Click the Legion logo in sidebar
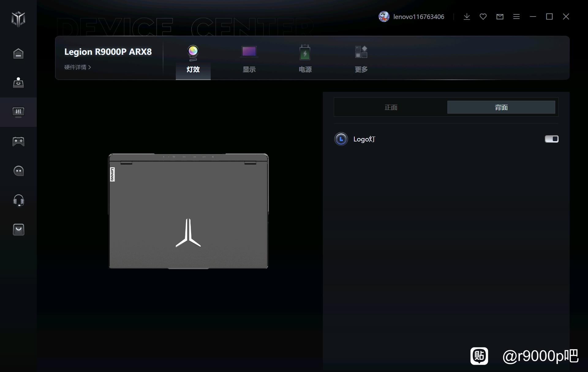The width and height of the screenshot is (588, 372). click(18, 19)
